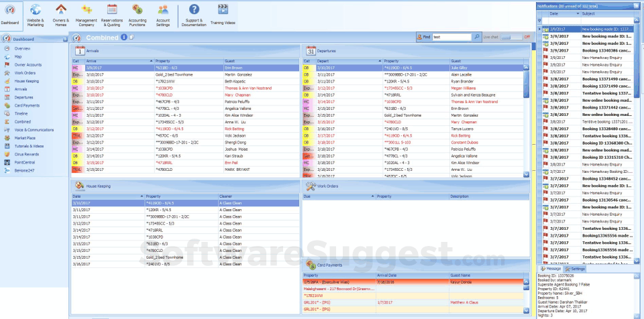The image size is (644, 319).
Task: Click the Departures calendar icon in panel header
Action: coord(311,51)
